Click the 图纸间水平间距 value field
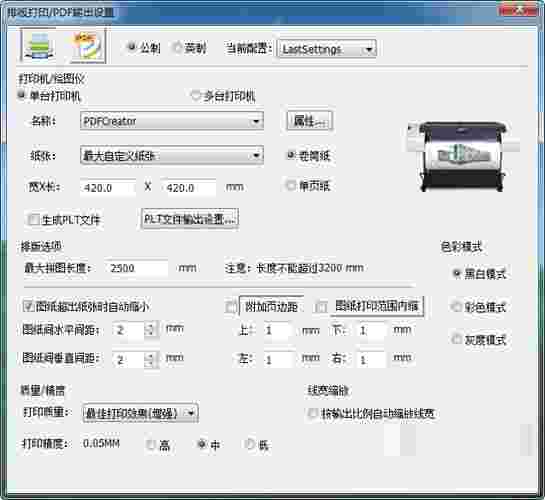545x500 pixels. (129, 329)
